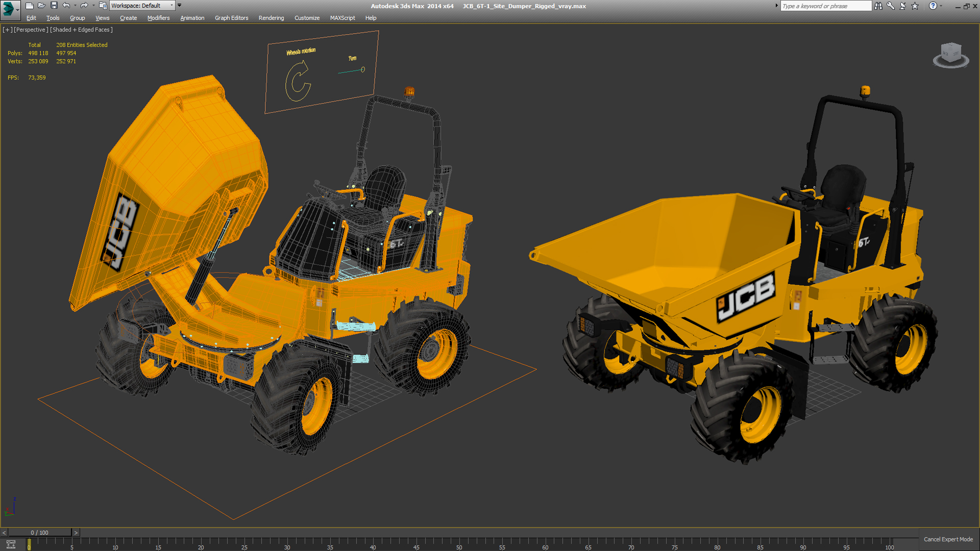Image resolution: width=980 pixels, height=551 pixels.
Task: Open the quick access toolbar customize arrow
Action: pos(180,6)
